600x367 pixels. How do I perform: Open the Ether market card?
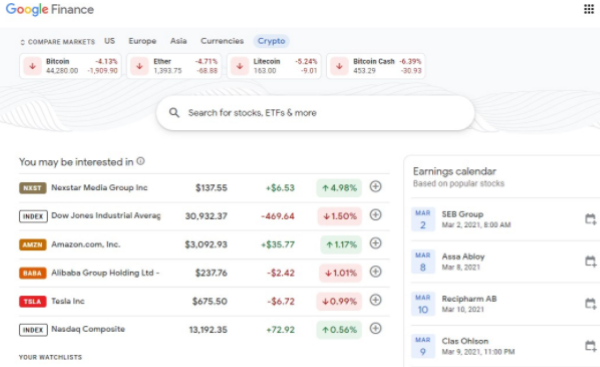pyautogui.click(x=174, y=66)
